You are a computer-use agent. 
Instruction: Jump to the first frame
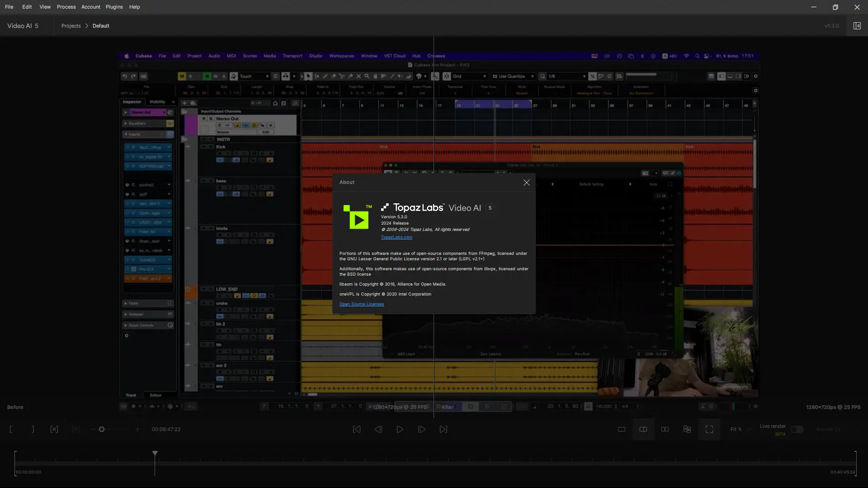pyautogui.click(x=357, y=429)
